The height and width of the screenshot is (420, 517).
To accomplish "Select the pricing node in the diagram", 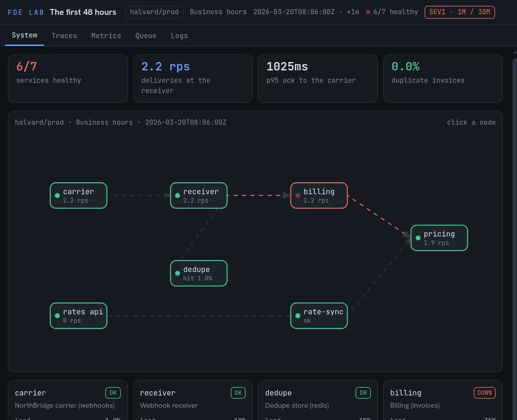I will pyautogui.click(x=439, y=238).
